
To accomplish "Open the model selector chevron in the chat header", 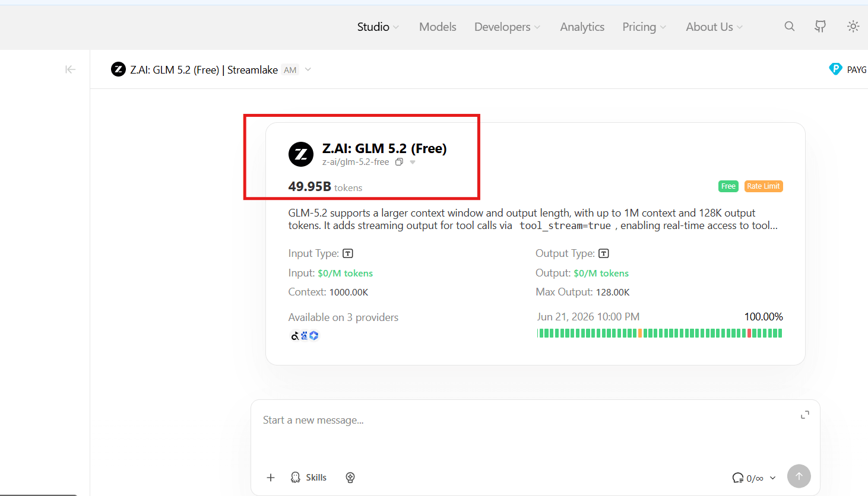I will click(x=308, y=69).
